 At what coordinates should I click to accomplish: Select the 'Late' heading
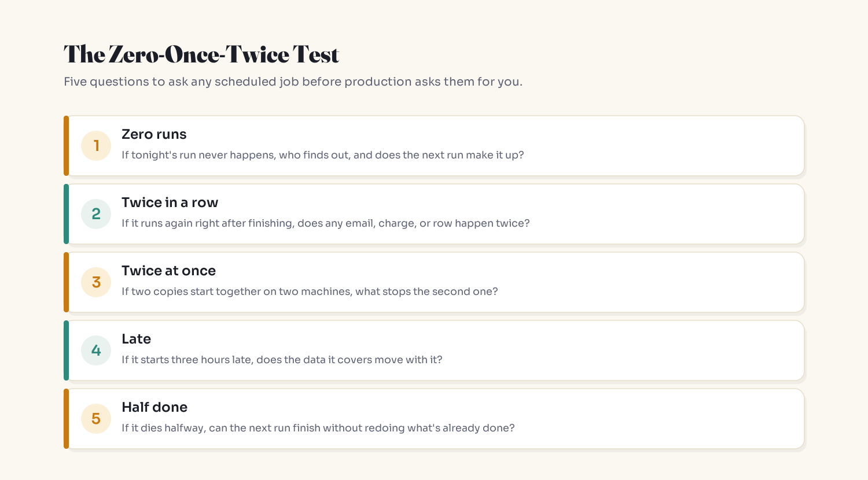[136, 339]
